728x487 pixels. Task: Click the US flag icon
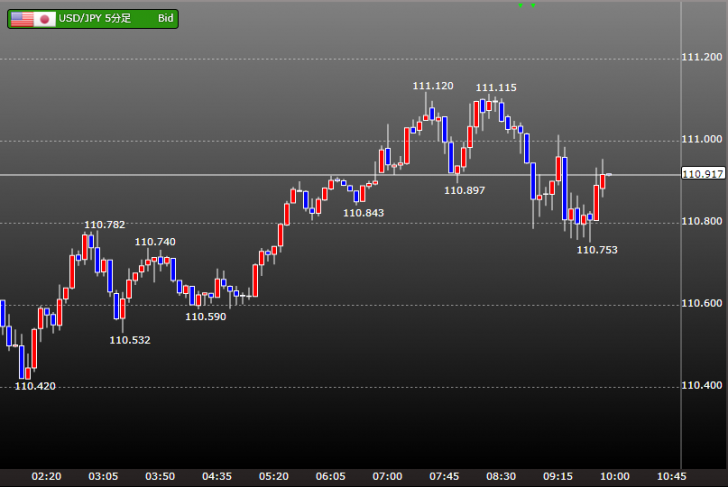[x=22, y=19]
